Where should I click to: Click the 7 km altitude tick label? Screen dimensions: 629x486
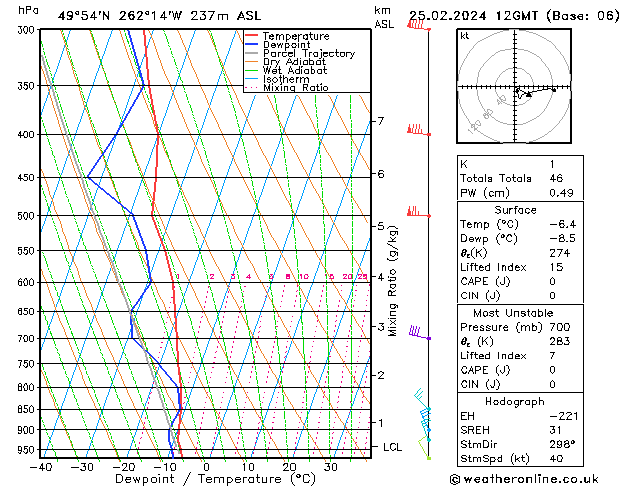381,121
